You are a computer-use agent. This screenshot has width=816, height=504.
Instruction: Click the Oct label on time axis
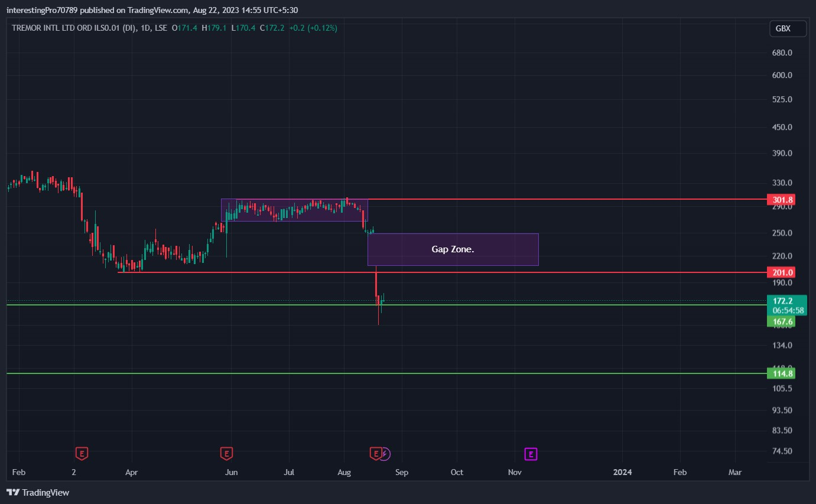coord(457,472)
